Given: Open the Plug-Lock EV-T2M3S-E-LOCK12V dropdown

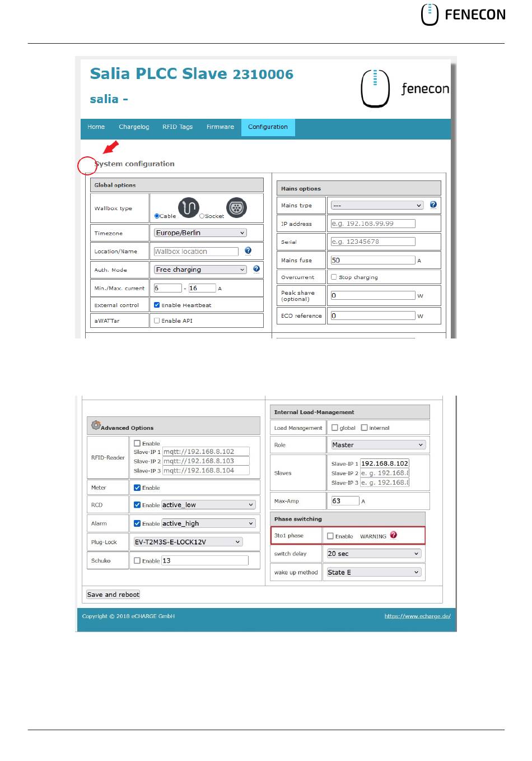Looking at the screenshot, I should pyautogui.click(x=188, y=542).
